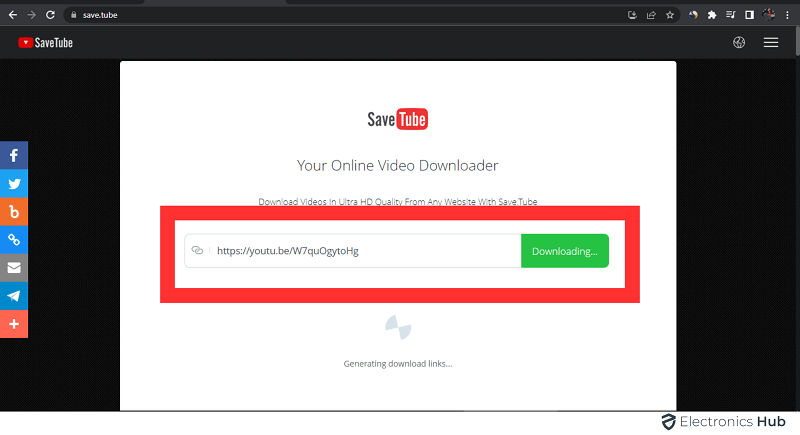Share by email envelope sidebar icon
This screenshot has width=800, height=435.
click(x=14, y=268)
